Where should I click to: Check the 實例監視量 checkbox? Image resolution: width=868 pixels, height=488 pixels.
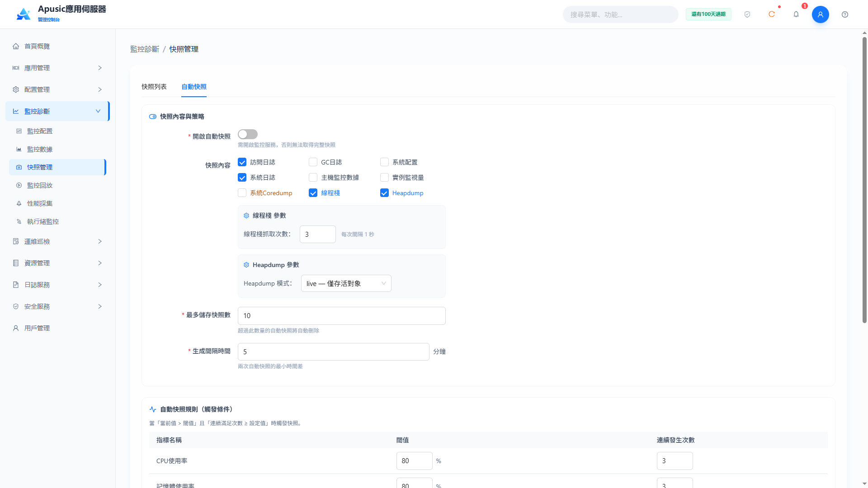[384, 178]
